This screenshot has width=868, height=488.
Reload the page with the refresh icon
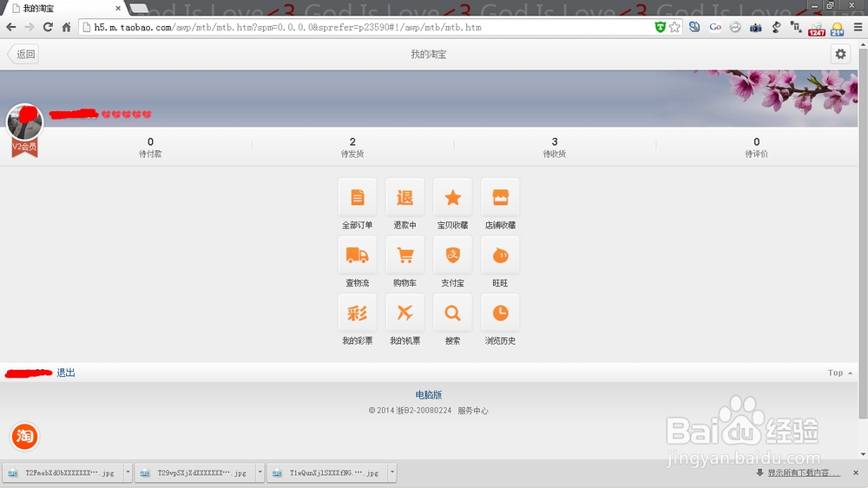click(x=48, y=27)
